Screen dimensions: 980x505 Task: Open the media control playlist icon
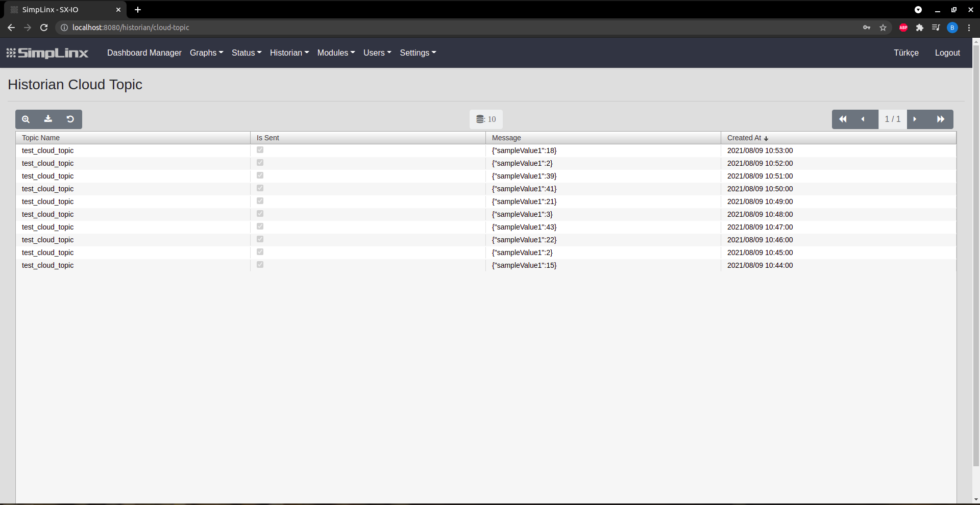[936, 28]
